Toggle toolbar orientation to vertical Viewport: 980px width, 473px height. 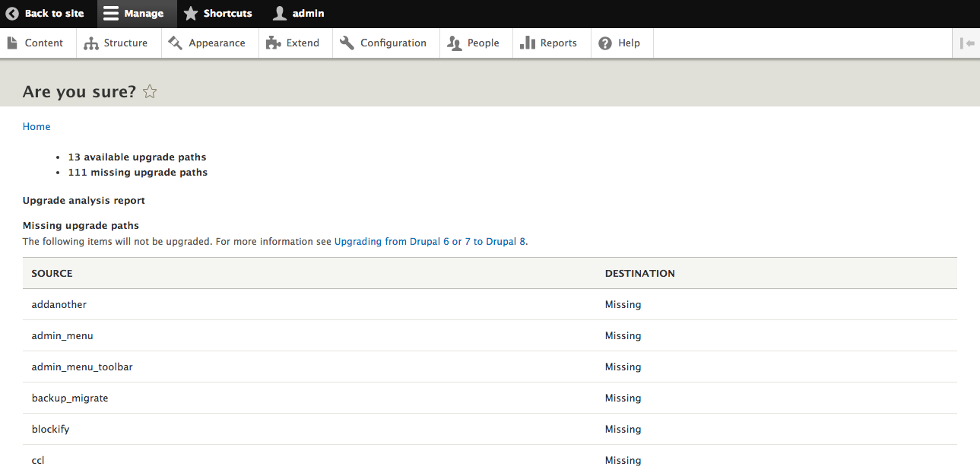pyautogui.click(x=966, y=43)
